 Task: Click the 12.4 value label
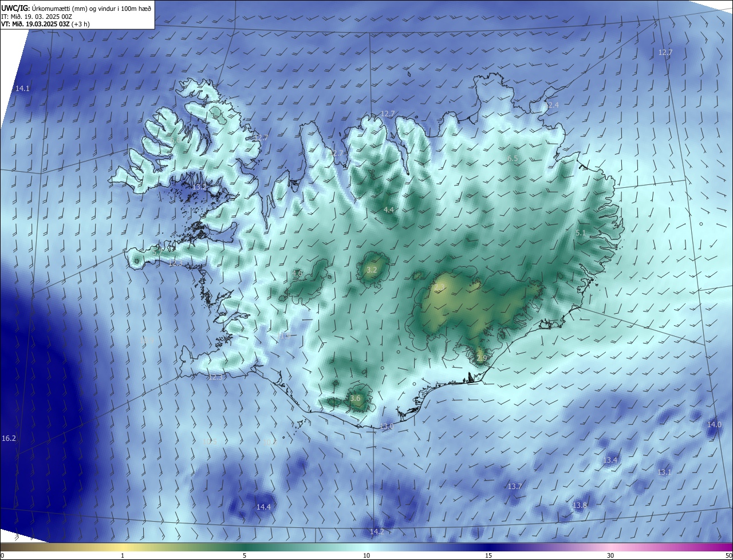(551, 105)
